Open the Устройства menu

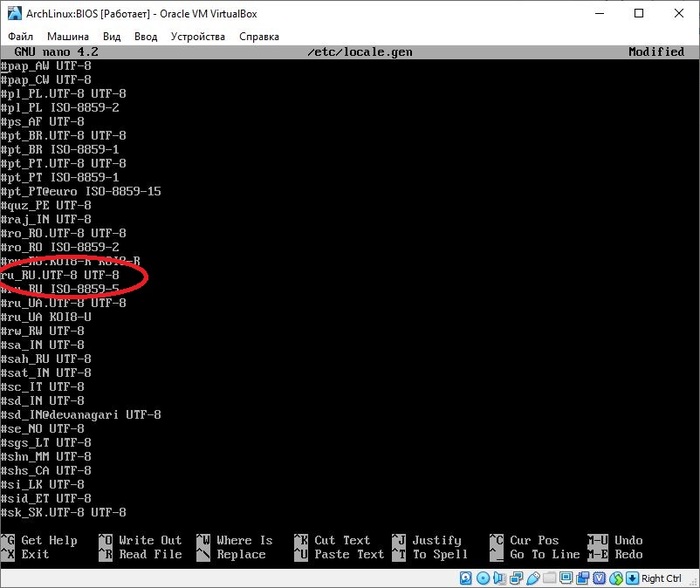pyautogui.click(x=198, y=36)
